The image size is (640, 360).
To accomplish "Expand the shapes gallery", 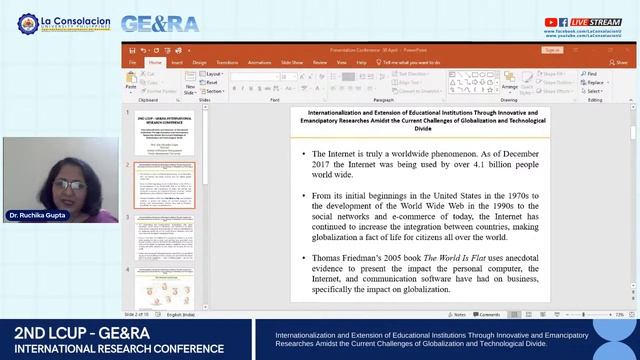I will click(x=497, y=90).
